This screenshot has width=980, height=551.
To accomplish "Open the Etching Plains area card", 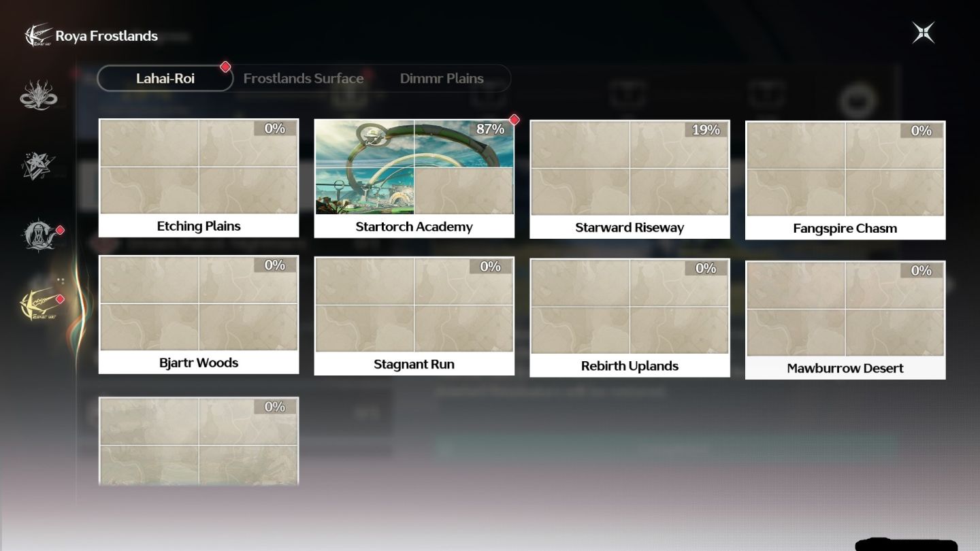I will (199, 178).
